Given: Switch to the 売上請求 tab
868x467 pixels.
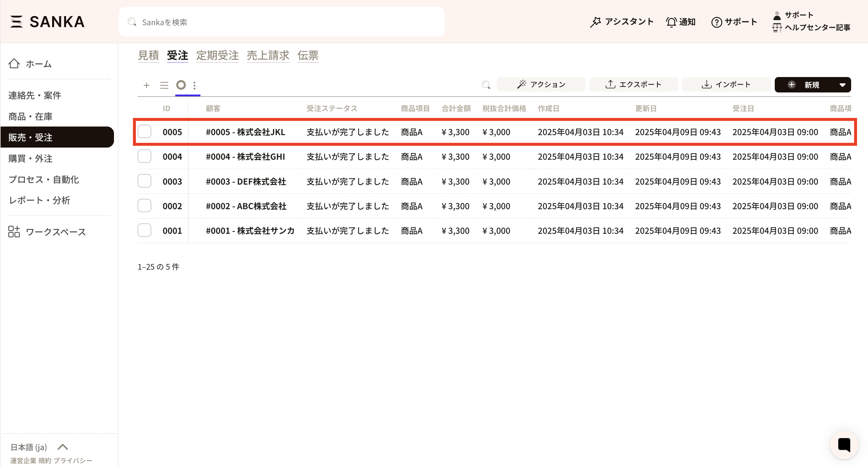Looking at the screenshot, I should [x=268, y=55].
